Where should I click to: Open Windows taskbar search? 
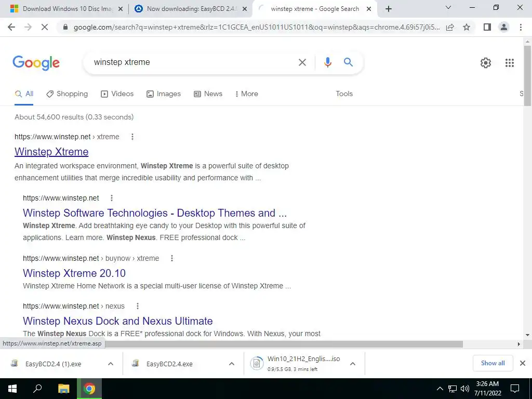coord(37,389)
